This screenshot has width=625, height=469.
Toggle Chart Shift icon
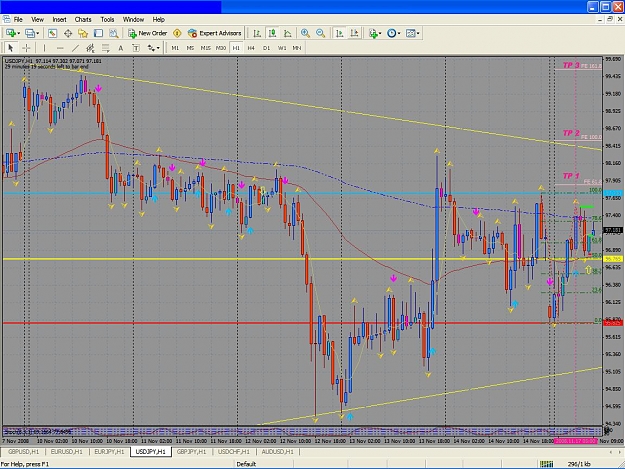coord(354,33)
